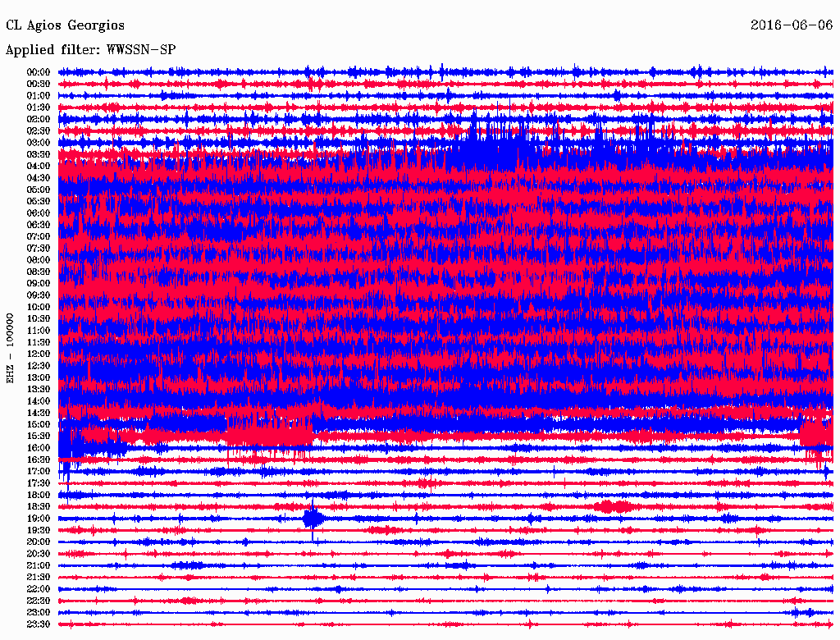Click the 13:30 time label
Screen dimensions: 840x640
pos(39,389)
